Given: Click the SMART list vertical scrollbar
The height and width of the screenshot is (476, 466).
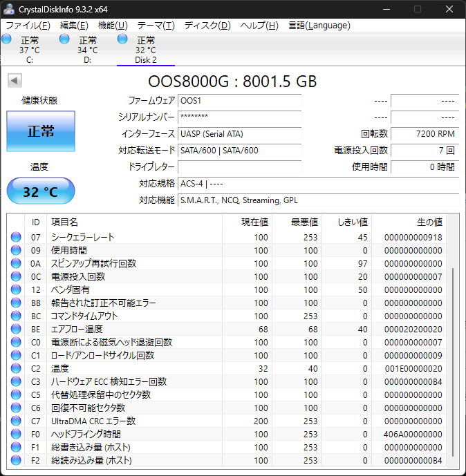Looking at the screenshot, I should point(453,363).
